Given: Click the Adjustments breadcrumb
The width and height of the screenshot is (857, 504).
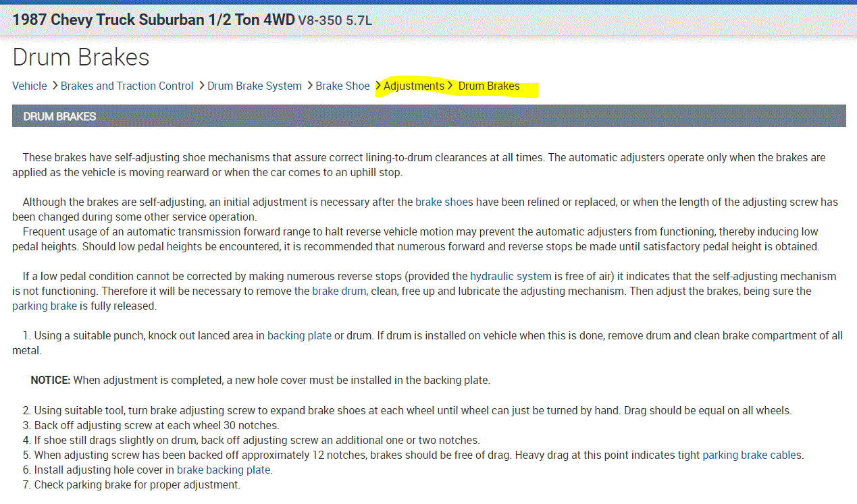Looking at the screenshot, I should pos(414,86).
